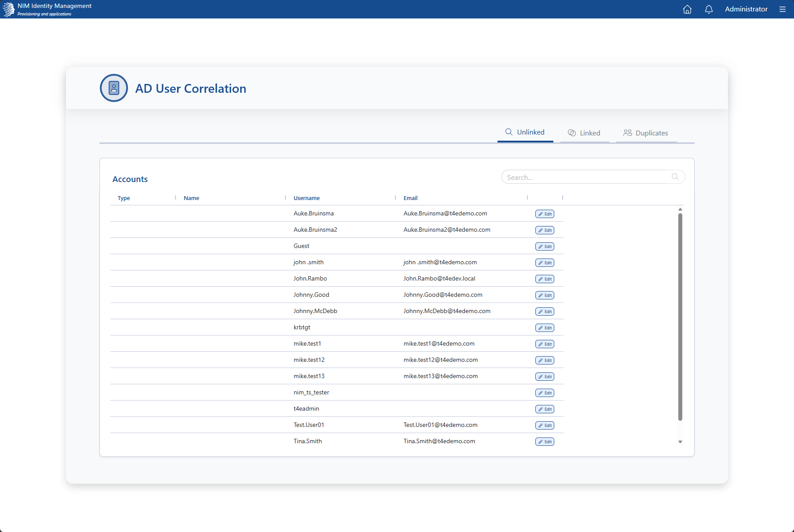794x532 pixels.
Task: Sort by the Type column header
Action: [124, 198]
